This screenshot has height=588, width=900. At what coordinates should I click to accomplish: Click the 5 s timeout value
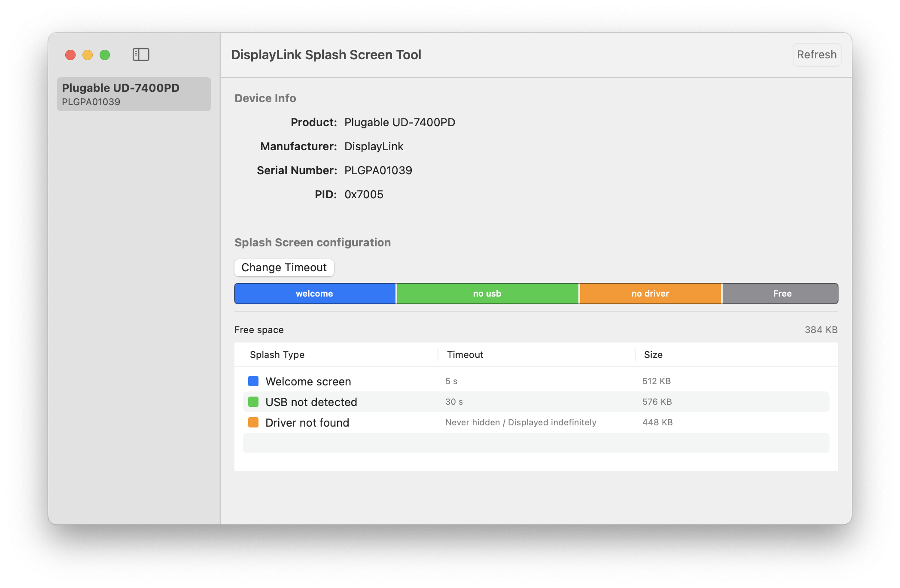click(451, 381)
